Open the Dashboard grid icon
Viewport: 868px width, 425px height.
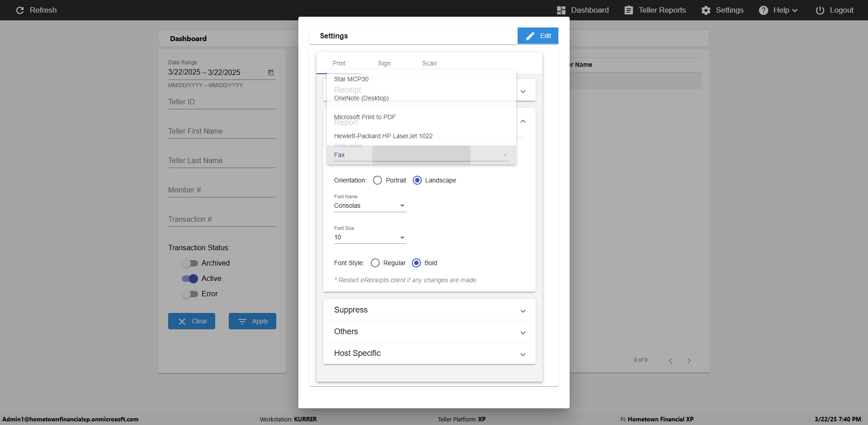pyautogui.click(x=561, y=10)
